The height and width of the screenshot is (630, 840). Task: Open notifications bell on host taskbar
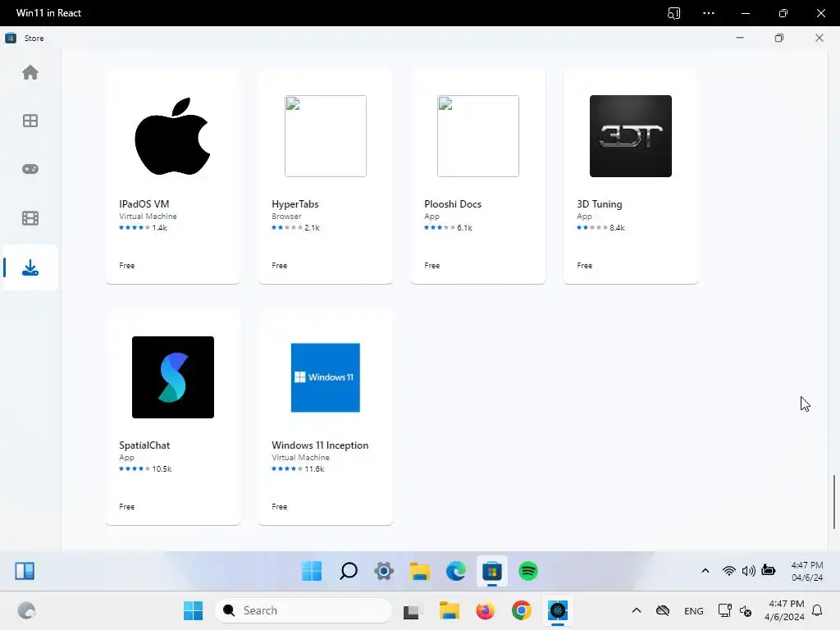tap(817, 610)
